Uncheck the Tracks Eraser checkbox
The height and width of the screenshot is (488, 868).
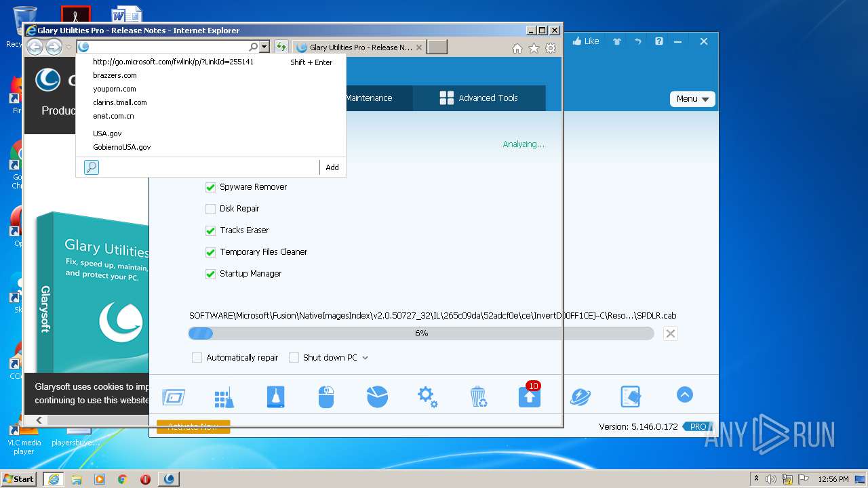[210, 230]
